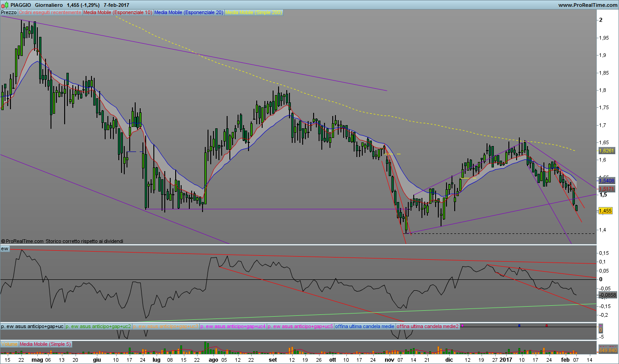Viewport: 619px width, 364px height.
Task: Click the Volume label in bottom panel
Action: pyautogui.click(x=10, y=344)
